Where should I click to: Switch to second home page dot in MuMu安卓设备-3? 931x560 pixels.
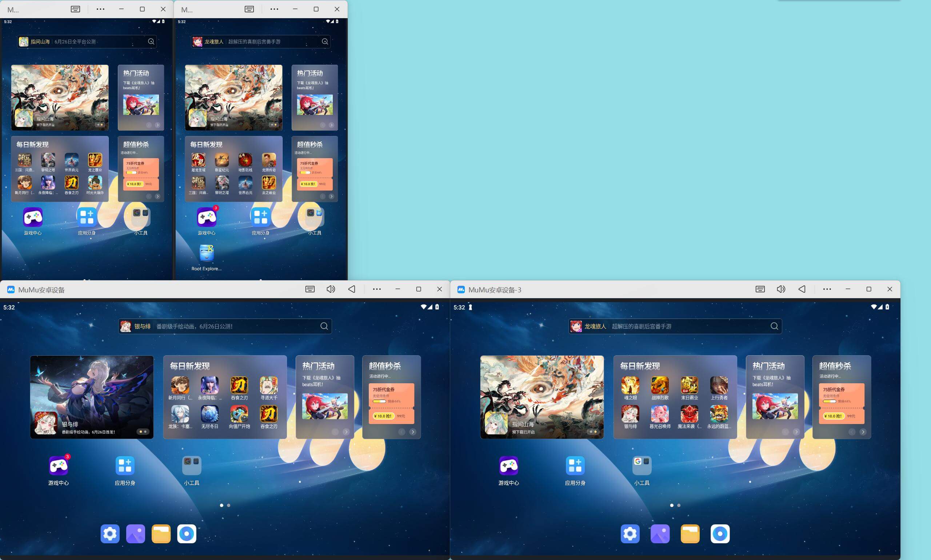pyautogui.click(x=679, y=505)
